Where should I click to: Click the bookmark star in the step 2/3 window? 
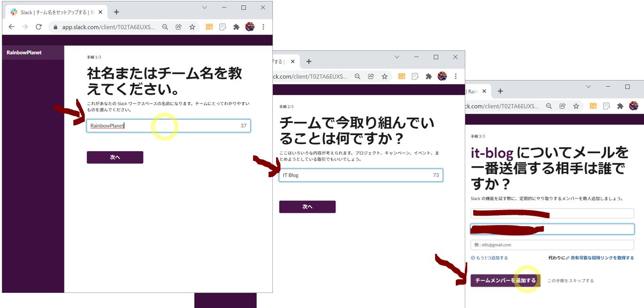pos(385,76)
